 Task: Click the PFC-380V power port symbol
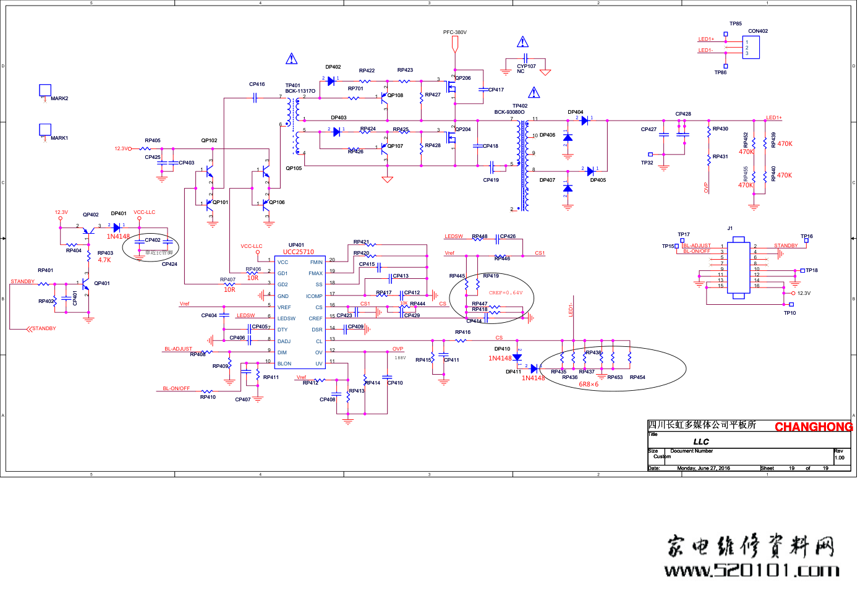455,44
